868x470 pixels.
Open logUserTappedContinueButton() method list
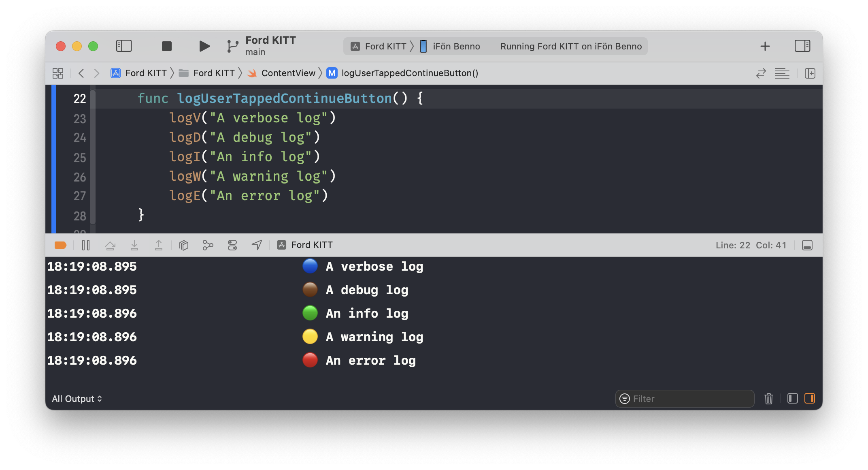[402, 73]
